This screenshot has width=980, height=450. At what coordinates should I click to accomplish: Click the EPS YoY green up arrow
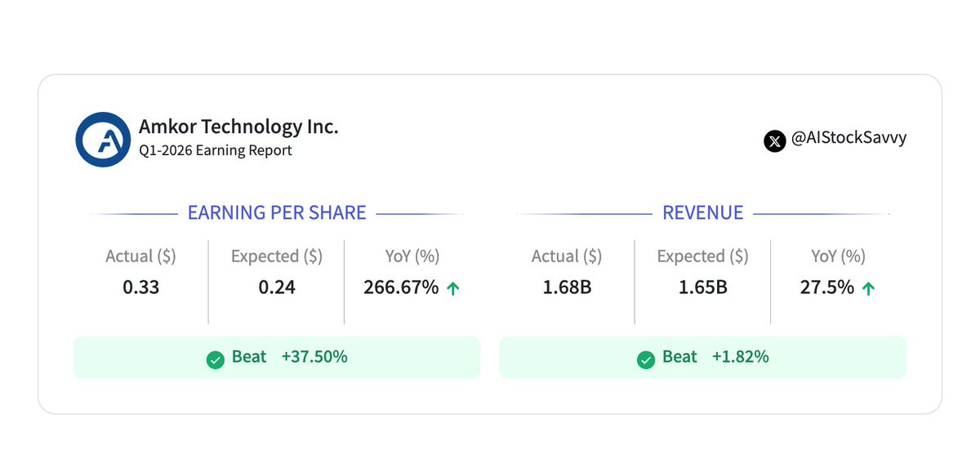click(452, 288)
